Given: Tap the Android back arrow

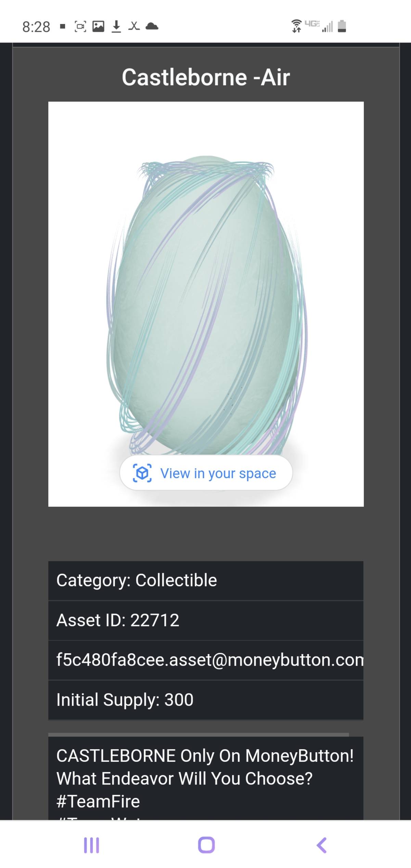Looking at the screenshot, I should (322, 845).
